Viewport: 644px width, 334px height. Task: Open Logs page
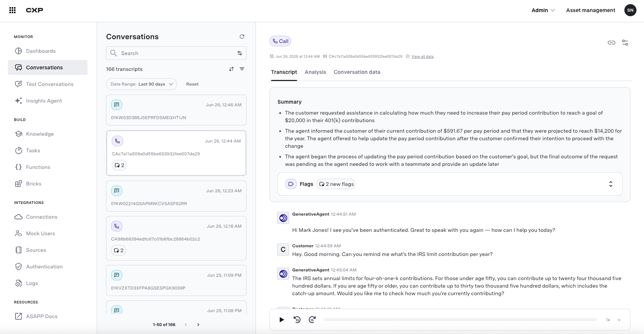tap(48, 283)
